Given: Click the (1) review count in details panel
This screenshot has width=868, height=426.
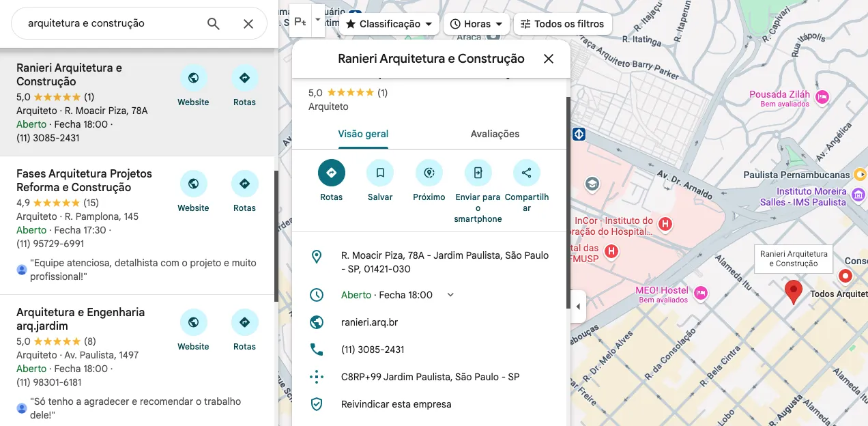Looking at the screenshot, I should 382,92.
